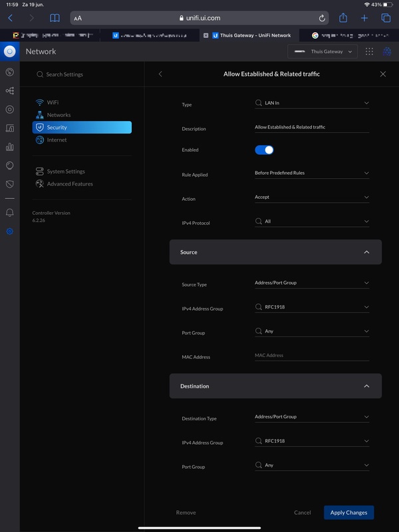
Task: Open the topology icon in left rail
Action: (9, 90)
